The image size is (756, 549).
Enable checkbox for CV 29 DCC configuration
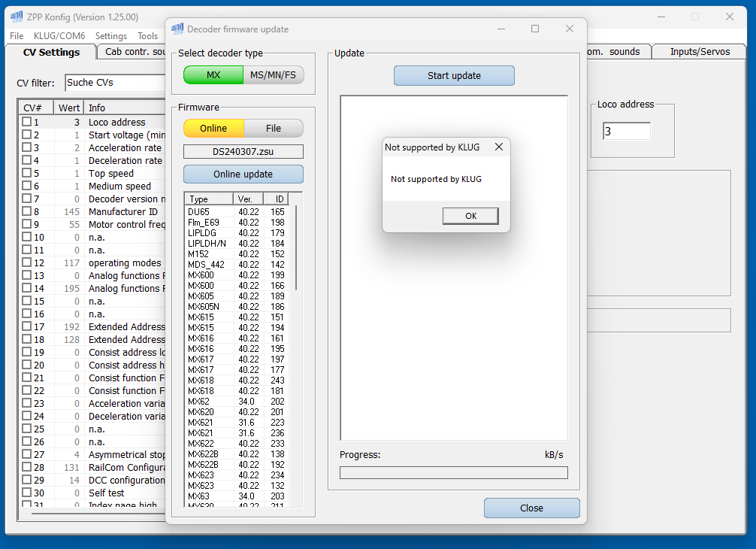[x=27, y=480]
